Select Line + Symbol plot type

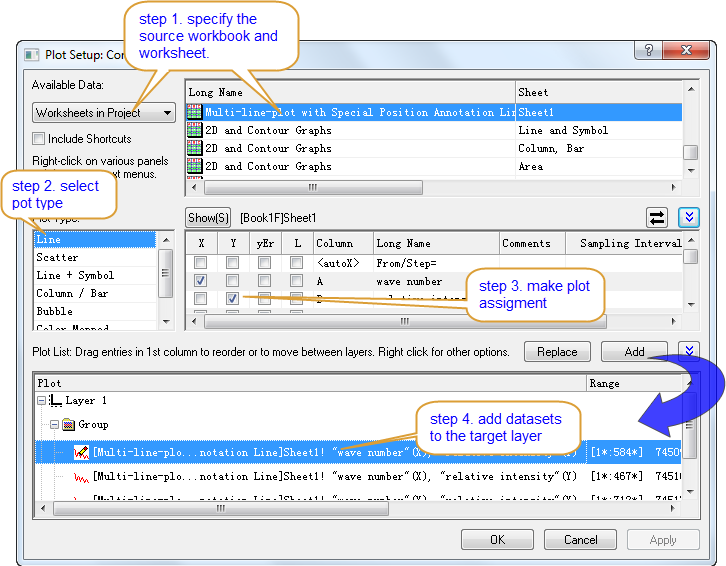(95, 276)
